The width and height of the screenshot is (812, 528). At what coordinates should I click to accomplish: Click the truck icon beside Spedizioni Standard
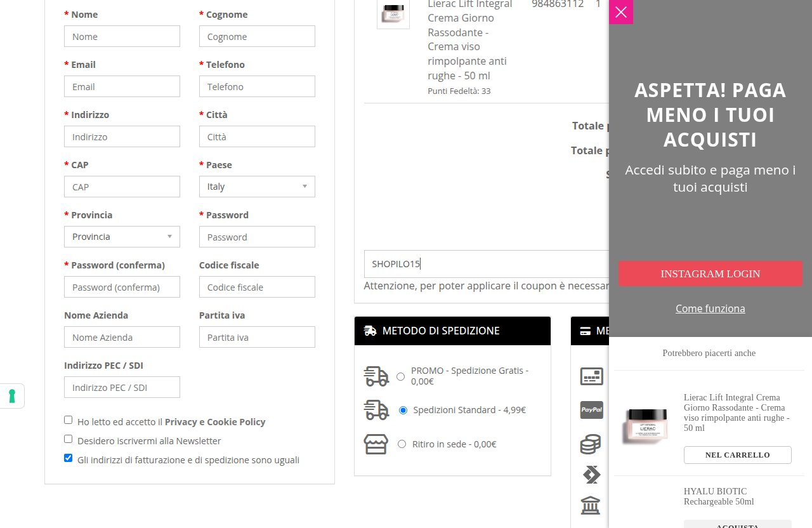[376, 410]
